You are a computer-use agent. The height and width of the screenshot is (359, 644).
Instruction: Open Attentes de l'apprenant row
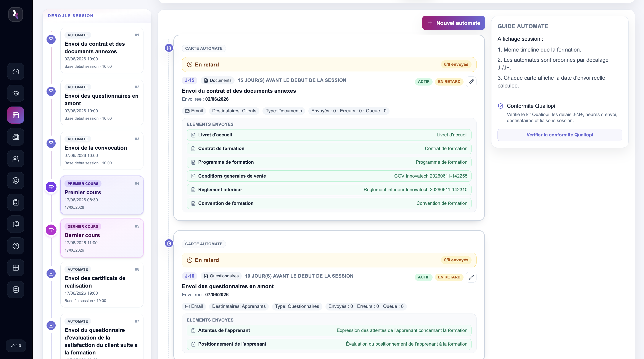coord(329,330)
